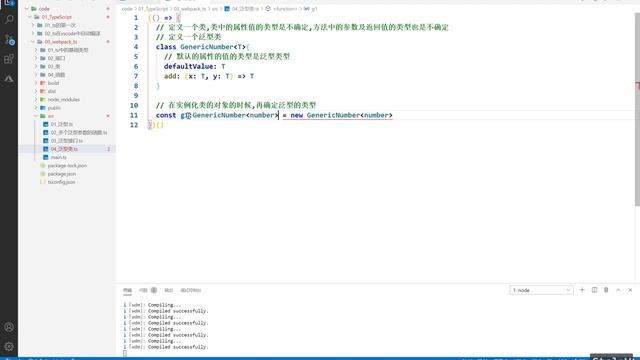The width and height of the screenshot is (640, 360).
Task: Open the Search view in activity bar
Action: click(x=9, y=19)
